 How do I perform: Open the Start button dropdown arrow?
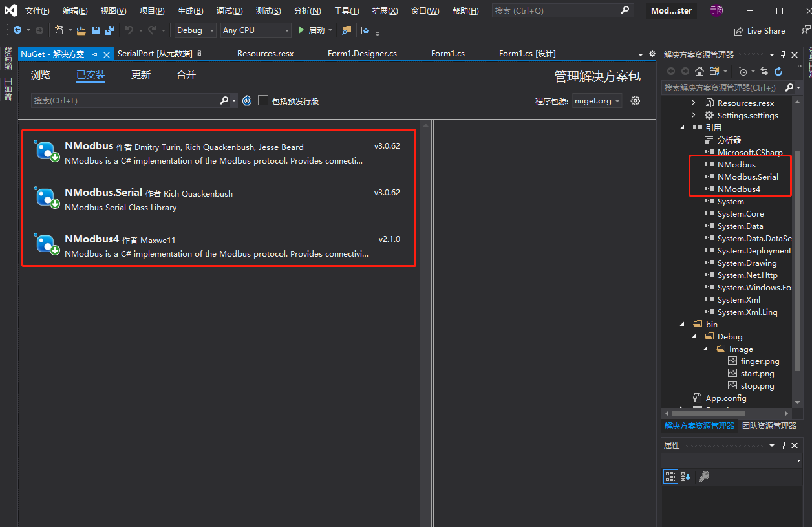[x=330, y=31]
